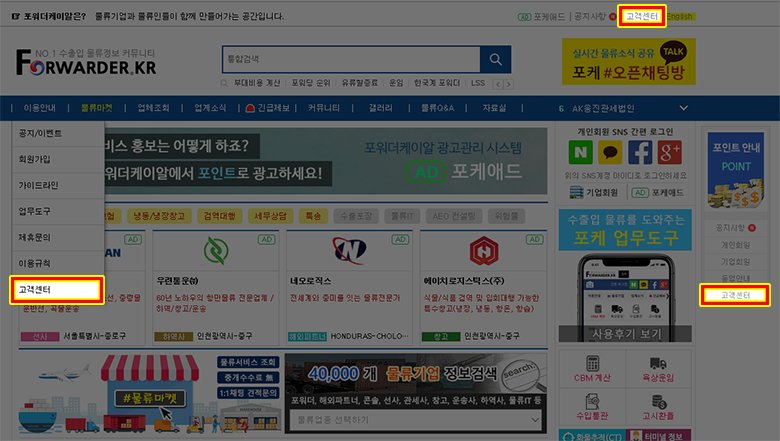This screenshot has width=780, height=441.
Task: Click the 한국계 포워더 keyword link
Action: (437, 83)
